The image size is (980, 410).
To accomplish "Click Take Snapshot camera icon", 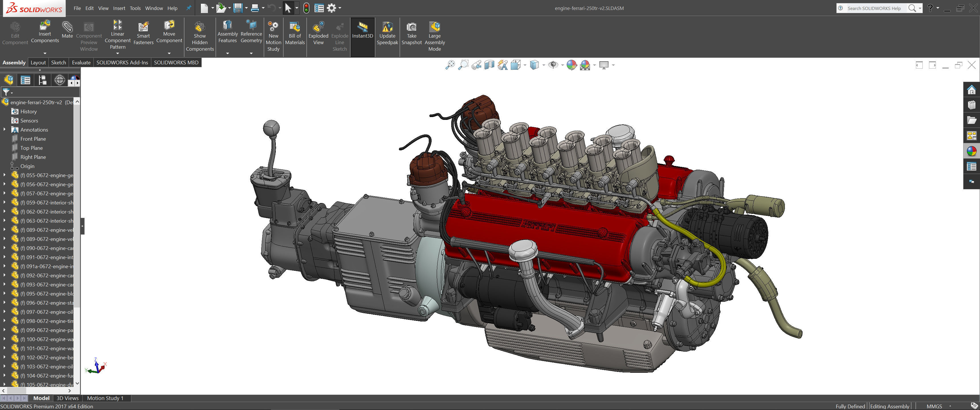I will click(x=411, y=27).
